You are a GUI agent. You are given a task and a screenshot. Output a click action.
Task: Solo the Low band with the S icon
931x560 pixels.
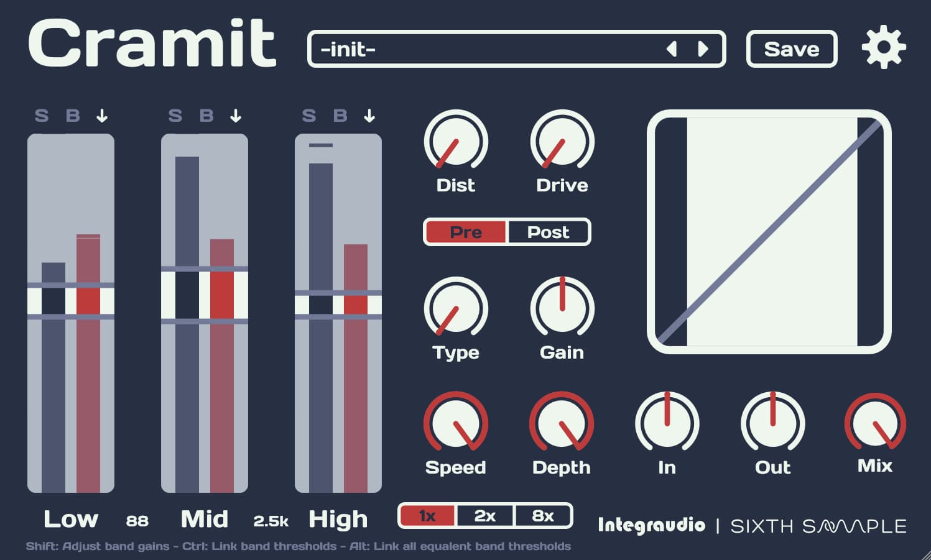42,115
